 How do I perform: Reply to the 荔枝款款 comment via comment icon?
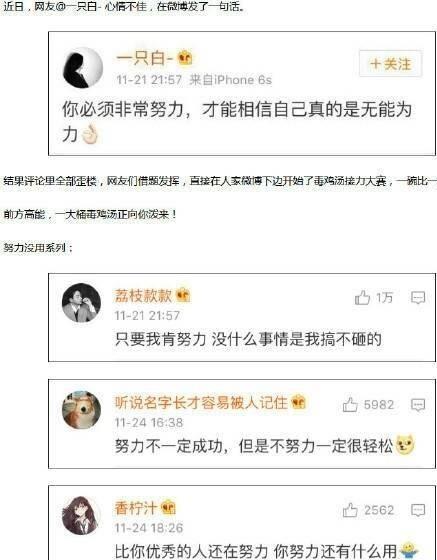418,298
